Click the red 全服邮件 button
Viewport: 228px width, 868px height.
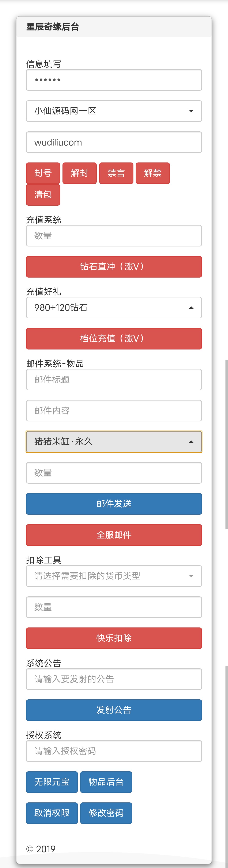click(x=114, y=535)
